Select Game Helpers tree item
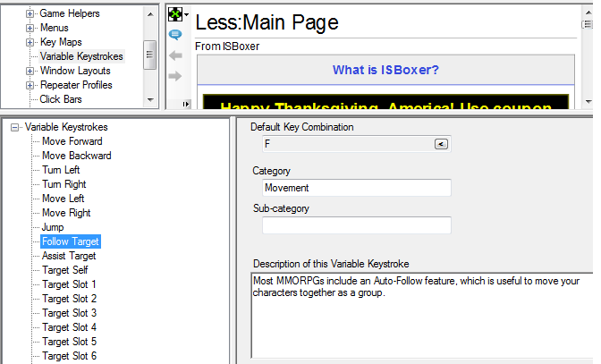601x364 pixels. 70,13
